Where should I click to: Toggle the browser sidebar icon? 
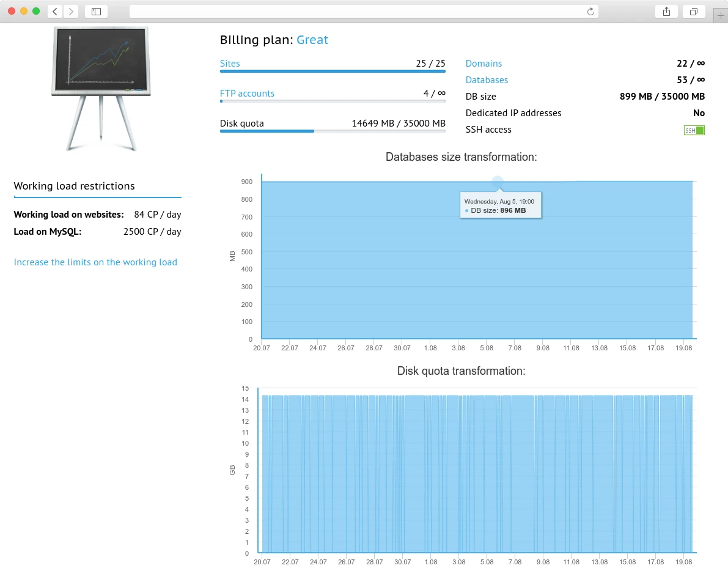(x=96, y=12)
